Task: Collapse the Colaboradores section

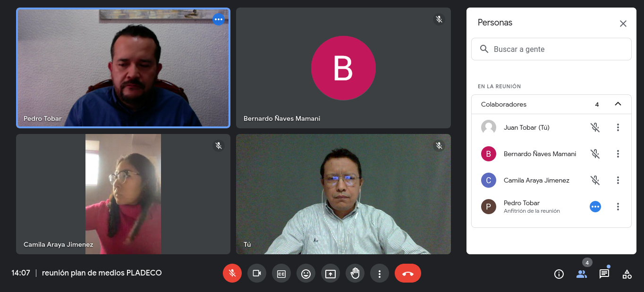Action: point(618,104)
